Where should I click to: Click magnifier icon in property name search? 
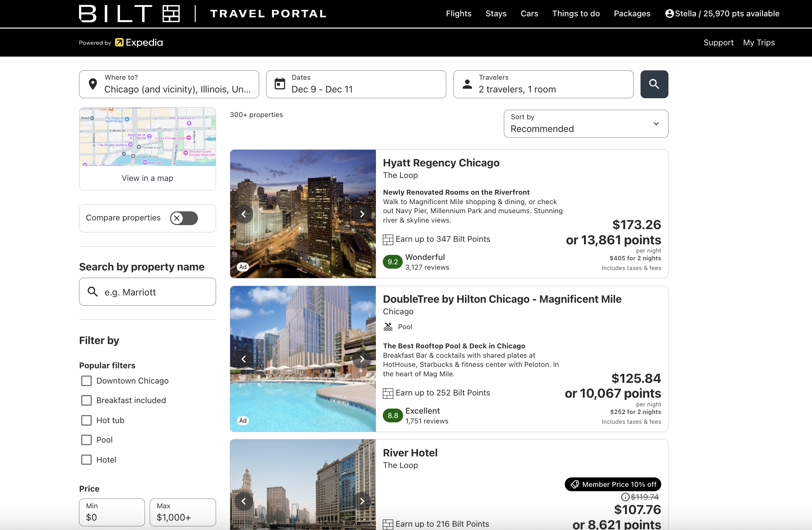coord(93,291)
